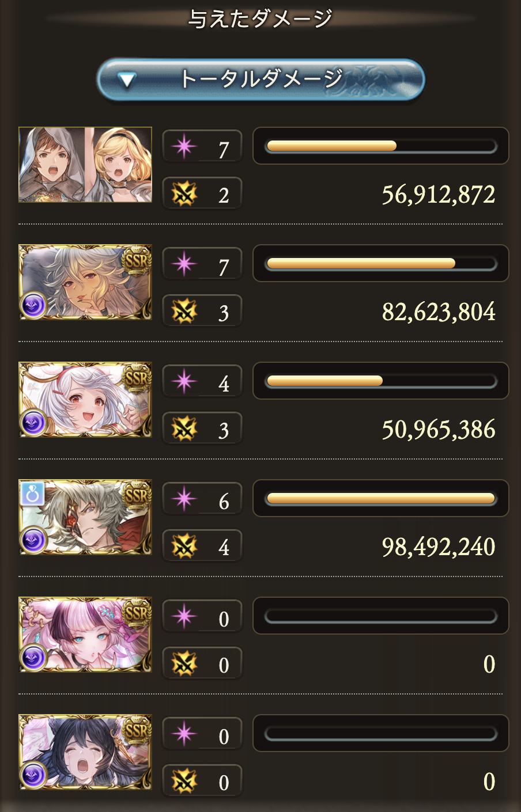Image resolution: width=521 pixels, height=812 pixels.
Task: Click the full damage bar above 98,492,240
Action: 381,499
